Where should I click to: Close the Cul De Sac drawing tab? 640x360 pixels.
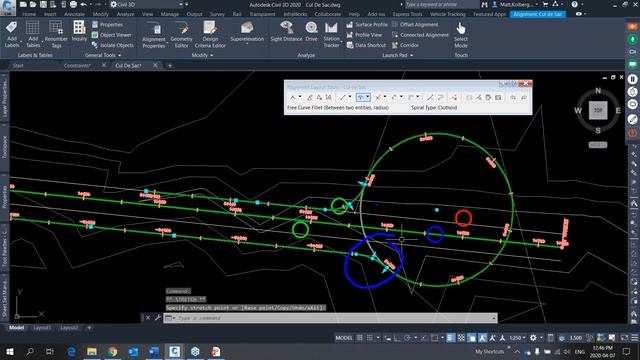pos(155,65)
